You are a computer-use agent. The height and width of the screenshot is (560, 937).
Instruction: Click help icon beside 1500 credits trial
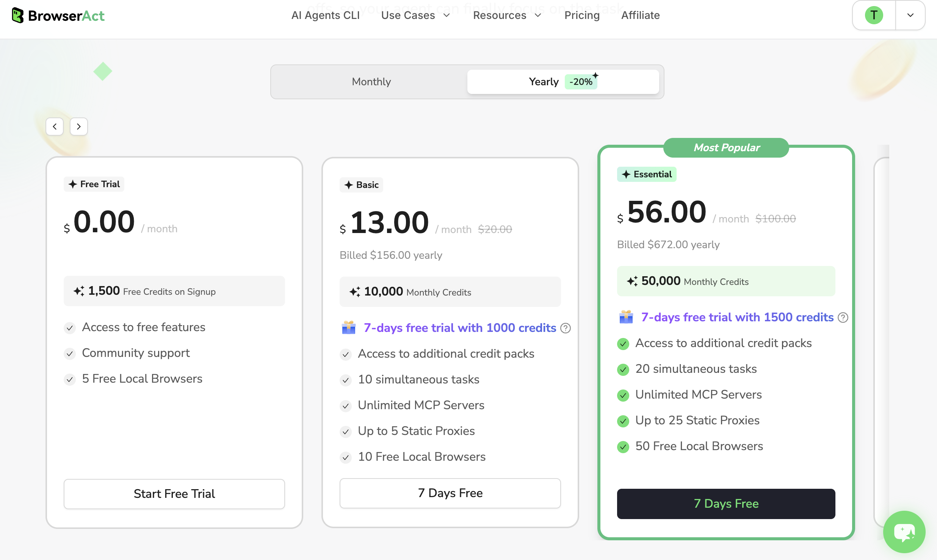tap(843, 318)
